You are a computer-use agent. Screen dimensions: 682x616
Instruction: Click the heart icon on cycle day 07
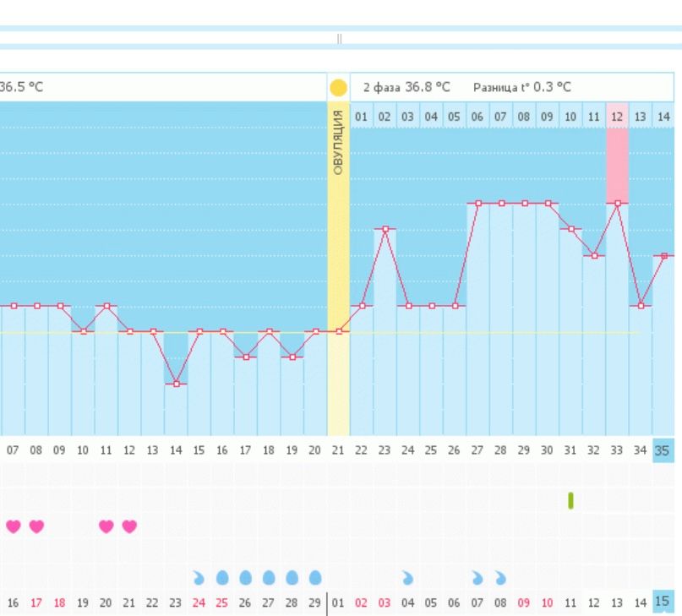[x=14, y=526]
